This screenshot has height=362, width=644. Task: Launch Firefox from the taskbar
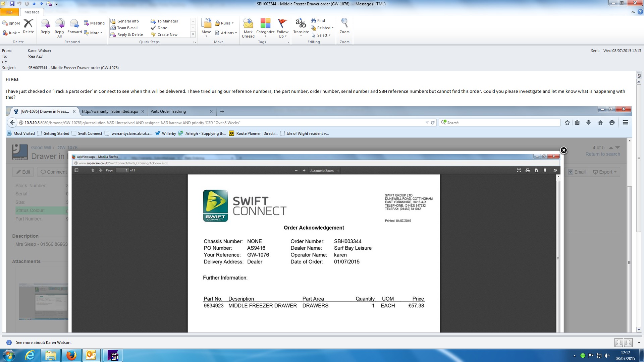click(x=71, y=355)
